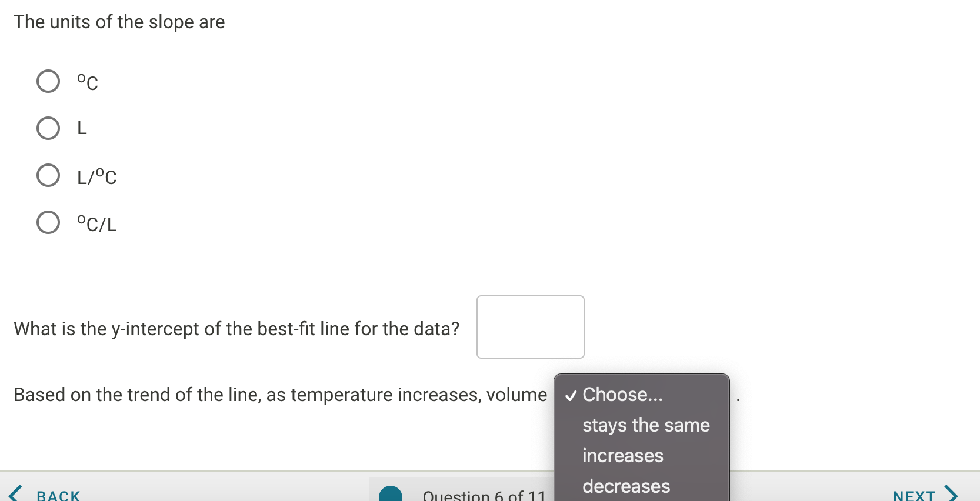Select the L radio button
Screen dimensions: 980x501
tap(48, 128)
